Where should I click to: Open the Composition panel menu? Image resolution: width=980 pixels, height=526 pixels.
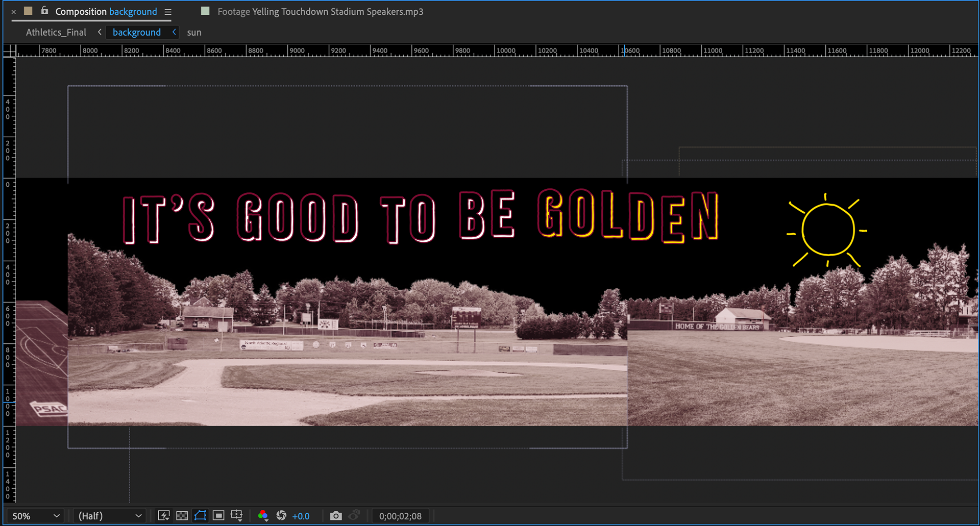(168, 12)
